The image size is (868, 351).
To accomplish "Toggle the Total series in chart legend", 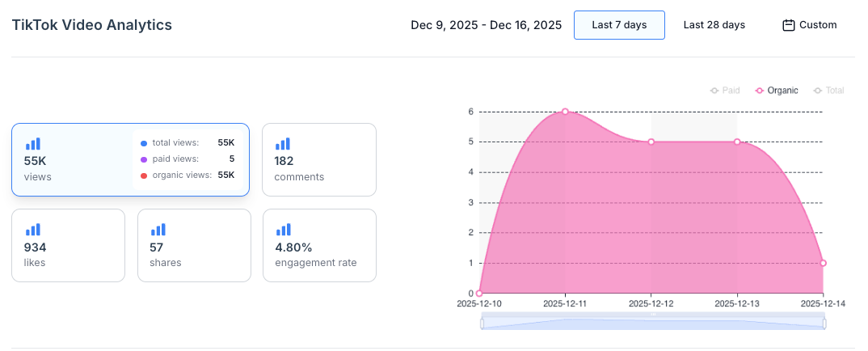I will (828, 91).
